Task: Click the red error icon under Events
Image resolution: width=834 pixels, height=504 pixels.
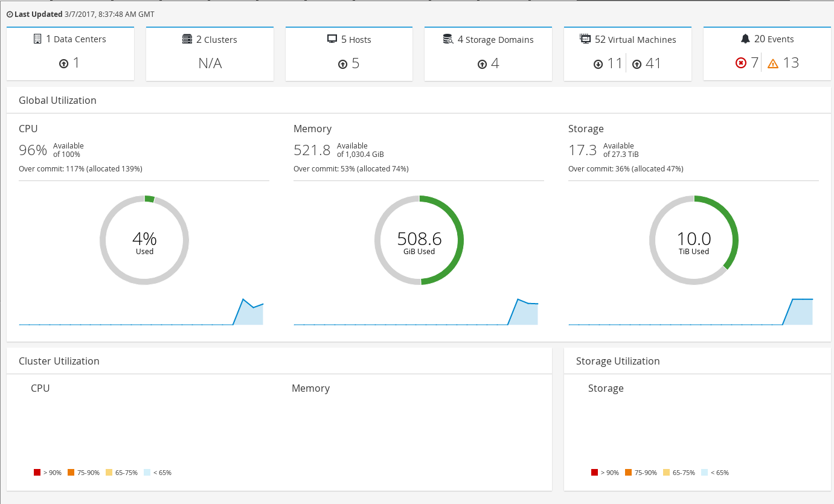Action: point(741,63)
